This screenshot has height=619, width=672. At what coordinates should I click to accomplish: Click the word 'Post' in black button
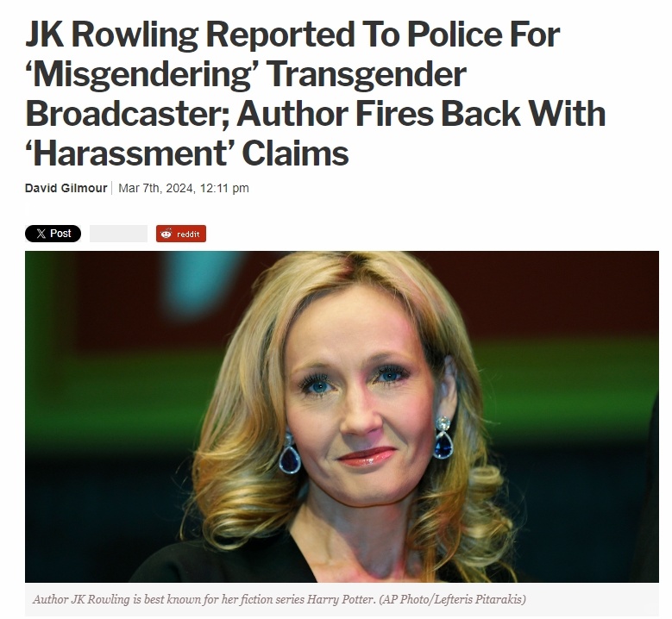click(x=60, y=234)
